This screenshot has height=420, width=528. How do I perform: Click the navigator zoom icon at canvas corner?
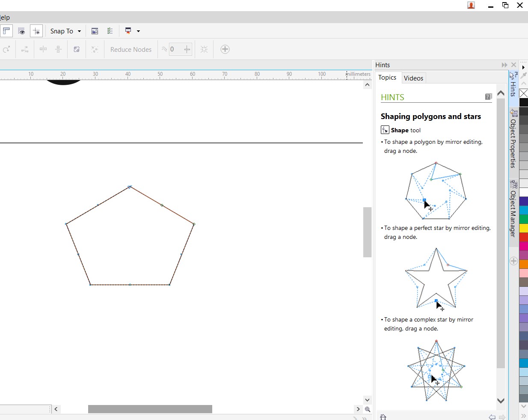click(x=367, y=409)
